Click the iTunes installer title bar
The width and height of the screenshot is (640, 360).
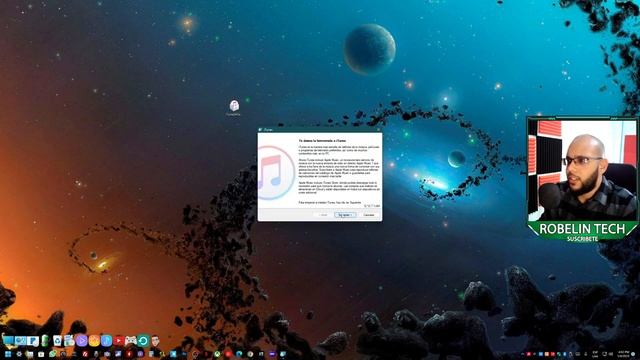pos(320,129)
